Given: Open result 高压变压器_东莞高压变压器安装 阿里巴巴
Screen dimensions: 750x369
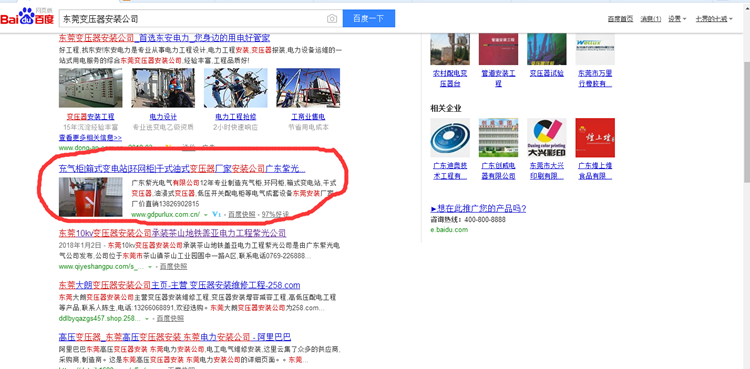Looking at the screenshot, I should click(175, 336).
